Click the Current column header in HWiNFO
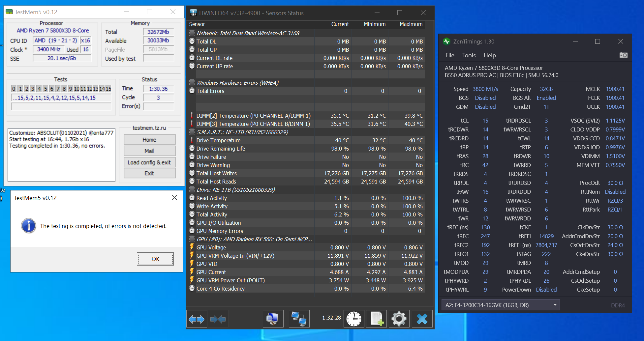 pyautogui.click(x=332, y=24)
